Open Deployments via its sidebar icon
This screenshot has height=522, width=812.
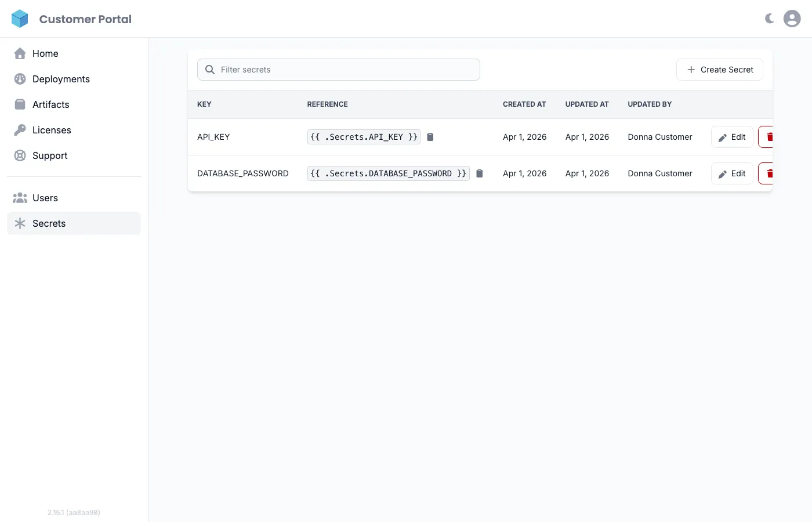coord(20,79)
